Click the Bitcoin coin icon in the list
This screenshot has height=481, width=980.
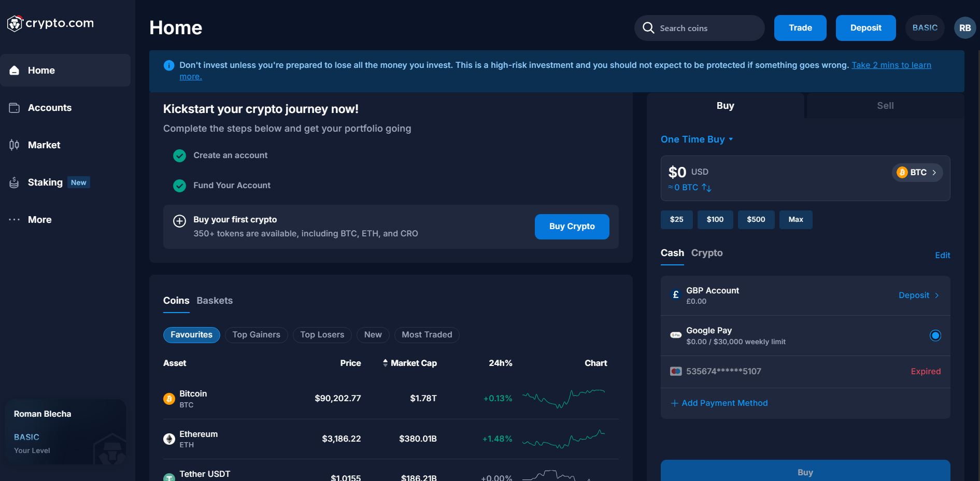tap(169, 399)
